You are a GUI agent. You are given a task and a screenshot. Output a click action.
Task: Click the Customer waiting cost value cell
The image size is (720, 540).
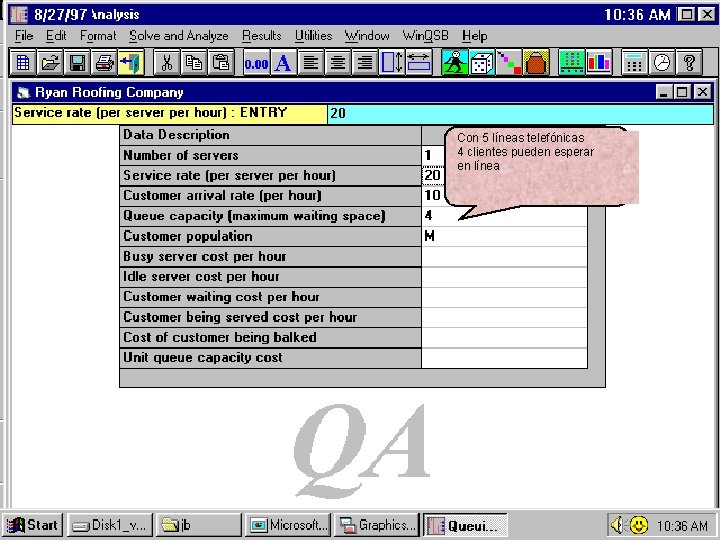(504, 297)
